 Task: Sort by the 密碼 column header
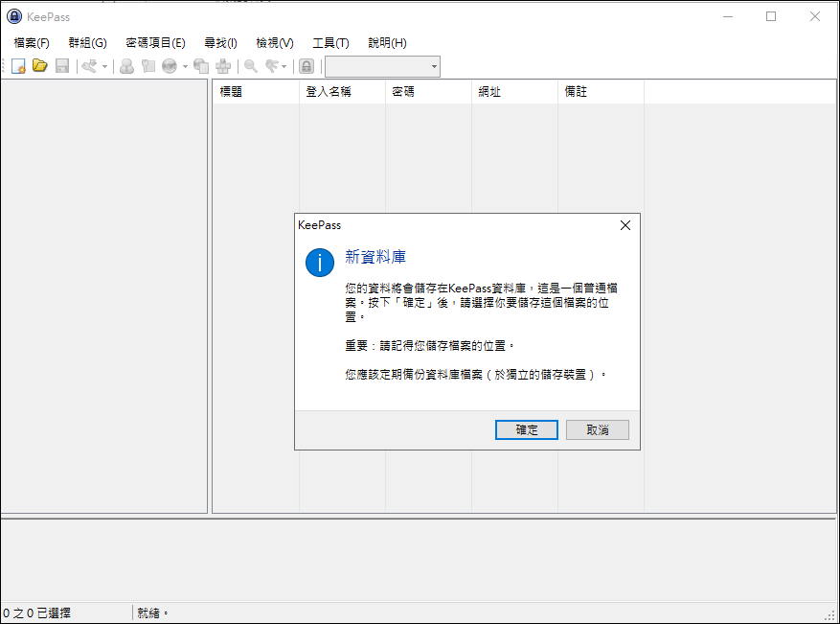click(428, 92)
